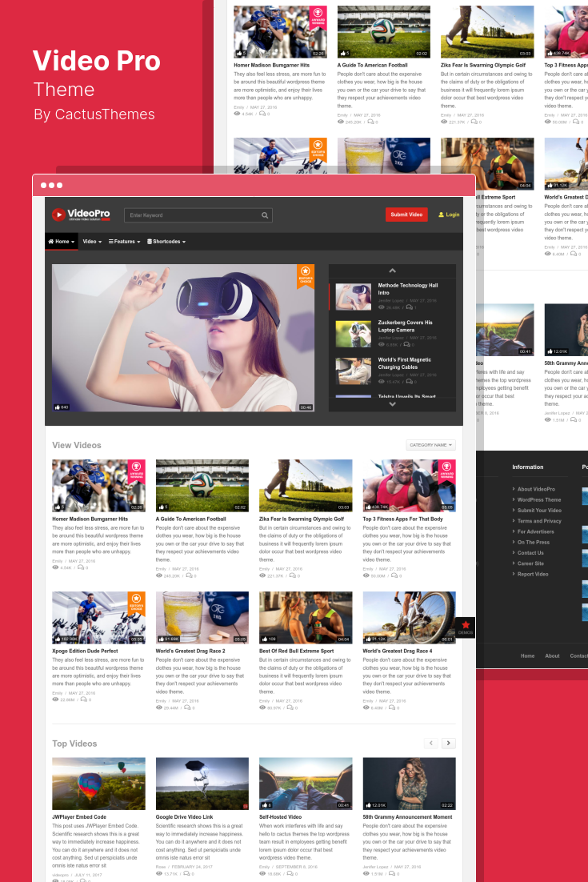
Task: Click views eye icon under Zuckerberg playlist item
Action: [x=381, y=344]
